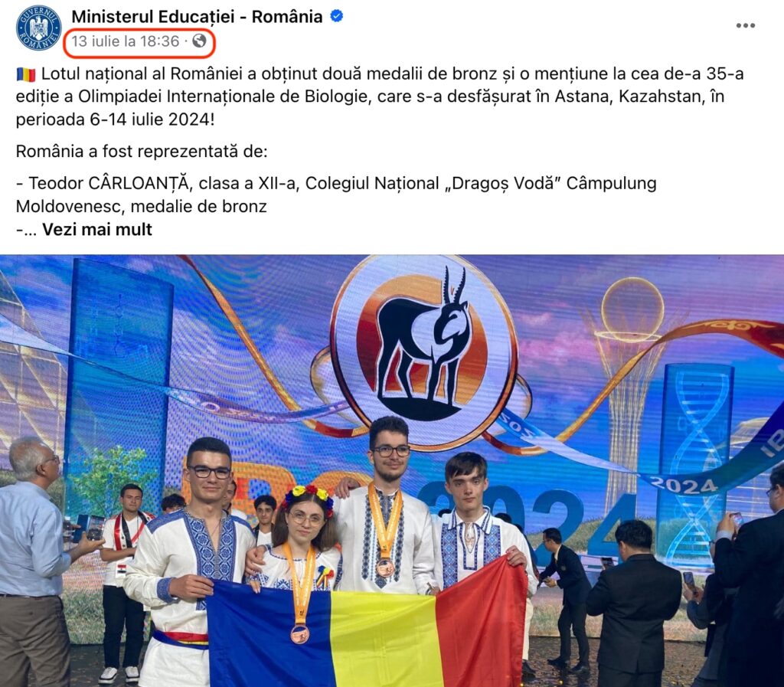
Task: Click the name "Teodor CÂRLOANȚĂ" in the post
Action: [110, 184]
